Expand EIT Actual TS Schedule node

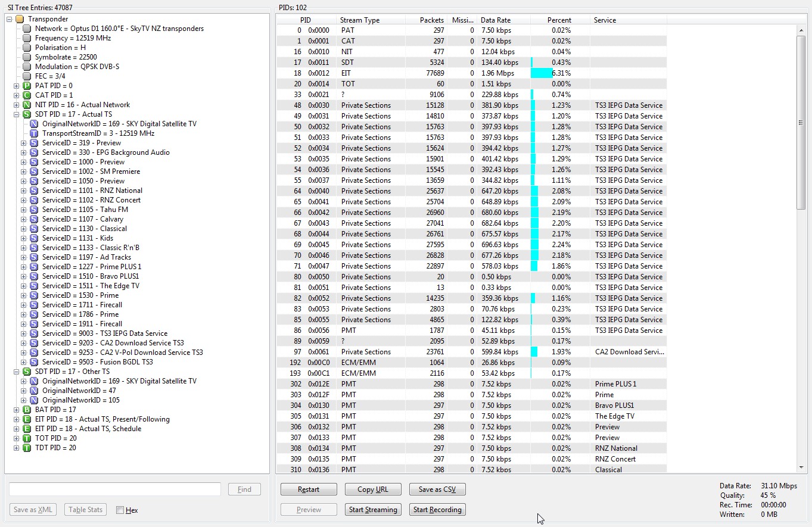pos(17,429)
